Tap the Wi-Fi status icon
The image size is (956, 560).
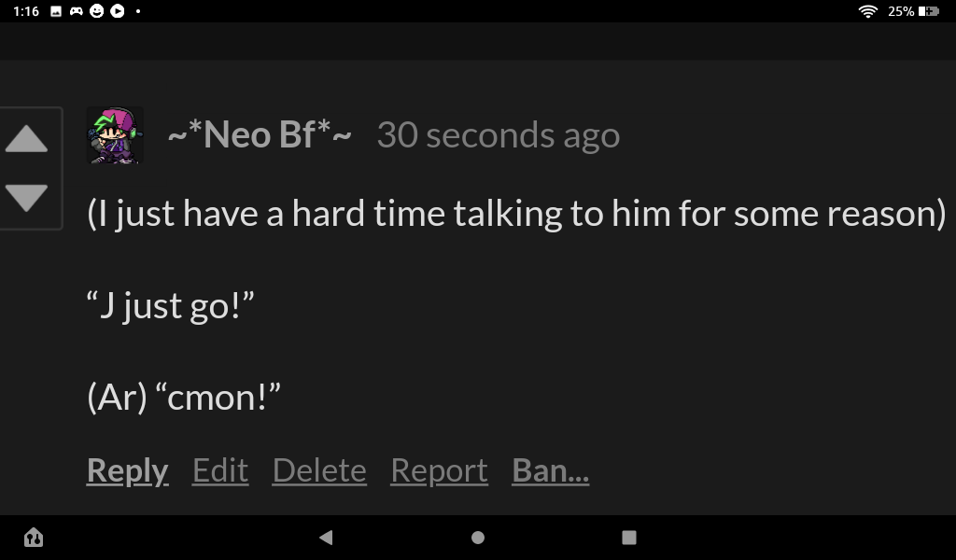point(868,11)
